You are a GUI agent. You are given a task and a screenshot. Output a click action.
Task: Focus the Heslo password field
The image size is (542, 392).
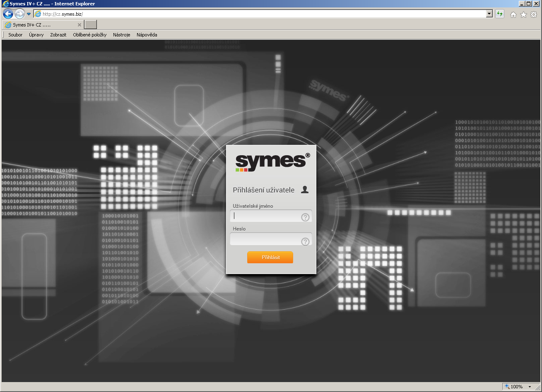(265, 240)
